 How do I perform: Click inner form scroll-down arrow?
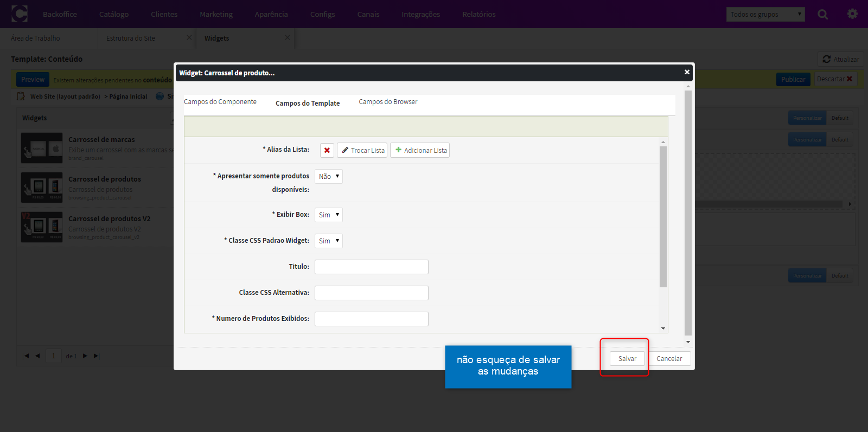click(x=663, y=328)
